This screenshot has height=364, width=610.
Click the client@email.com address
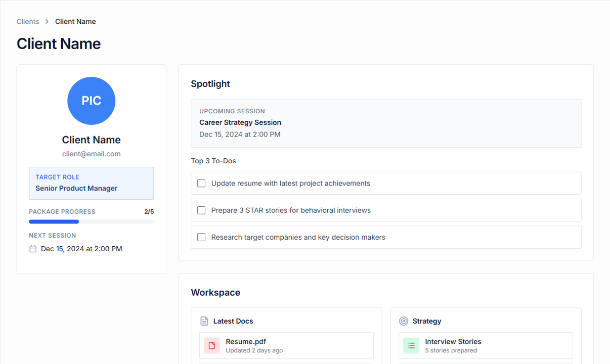coord(91,153)
